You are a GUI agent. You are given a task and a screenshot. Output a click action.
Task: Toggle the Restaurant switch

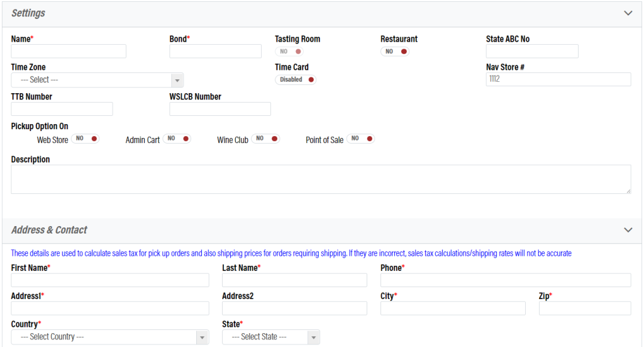click(395, 52)
